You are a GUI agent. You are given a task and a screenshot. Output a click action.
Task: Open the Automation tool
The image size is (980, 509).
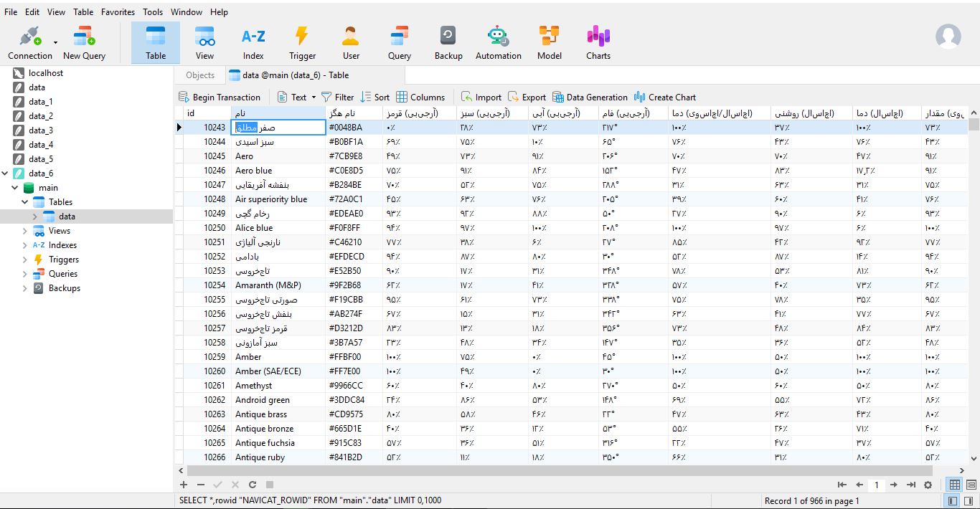point(498,42)
